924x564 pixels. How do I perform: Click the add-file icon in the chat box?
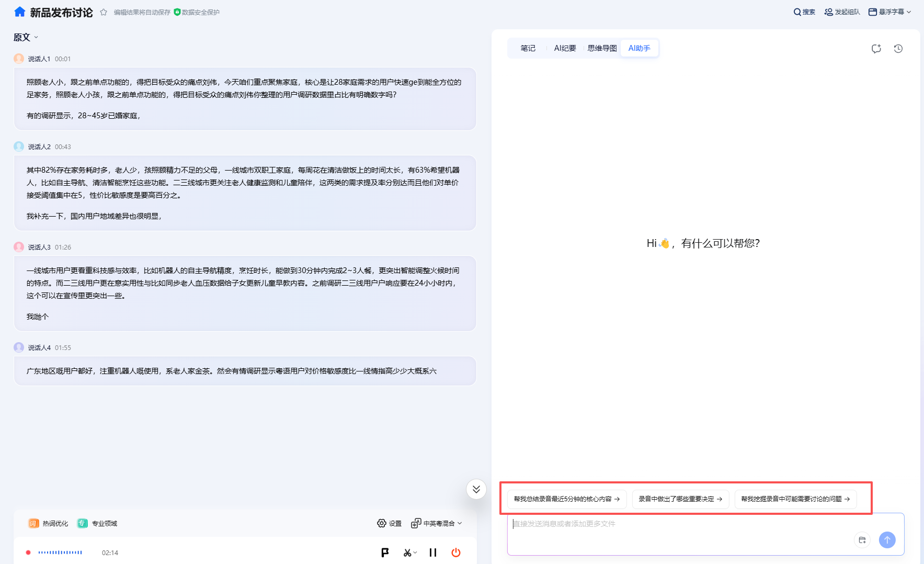pyautogui.click(x=862, y=540)
